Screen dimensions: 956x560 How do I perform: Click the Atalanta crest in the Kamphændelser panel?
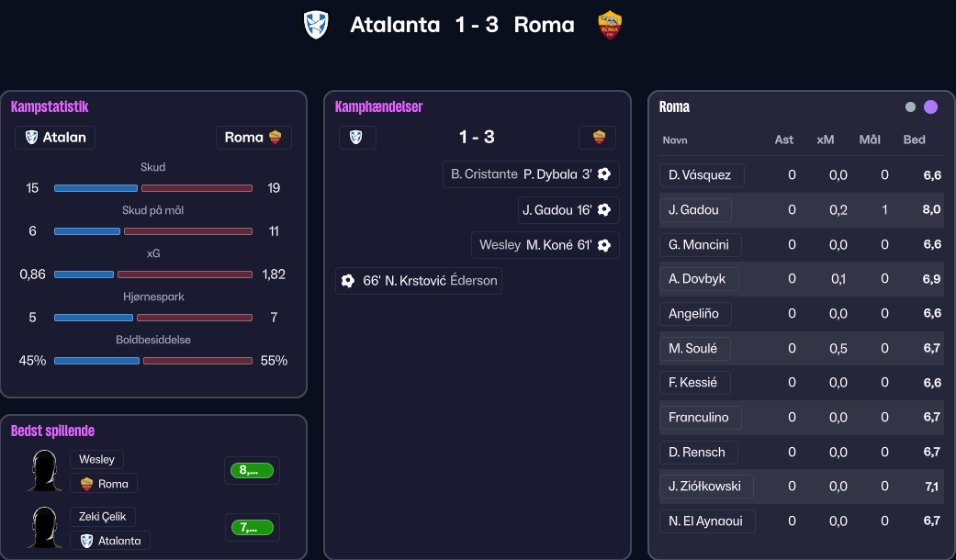point(357,138)
